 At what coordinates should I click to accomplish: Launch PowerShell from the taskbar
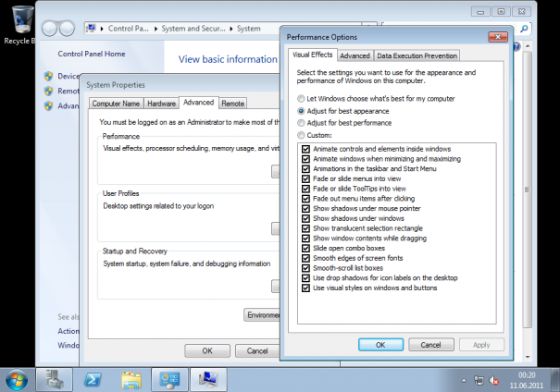tap(93, 380)
